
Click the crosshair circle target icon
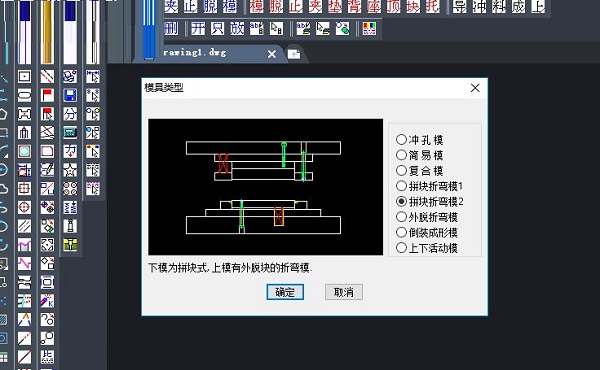(x=24, y=207)
